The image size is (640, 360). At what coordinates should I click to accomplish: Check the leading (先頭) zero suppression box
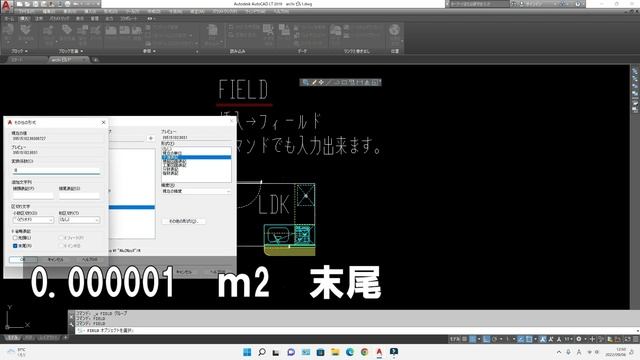click(15, 238)
